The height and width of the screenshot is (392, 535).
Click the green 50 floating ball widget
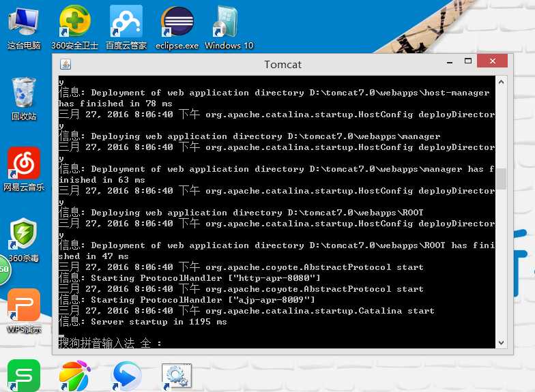5,269
